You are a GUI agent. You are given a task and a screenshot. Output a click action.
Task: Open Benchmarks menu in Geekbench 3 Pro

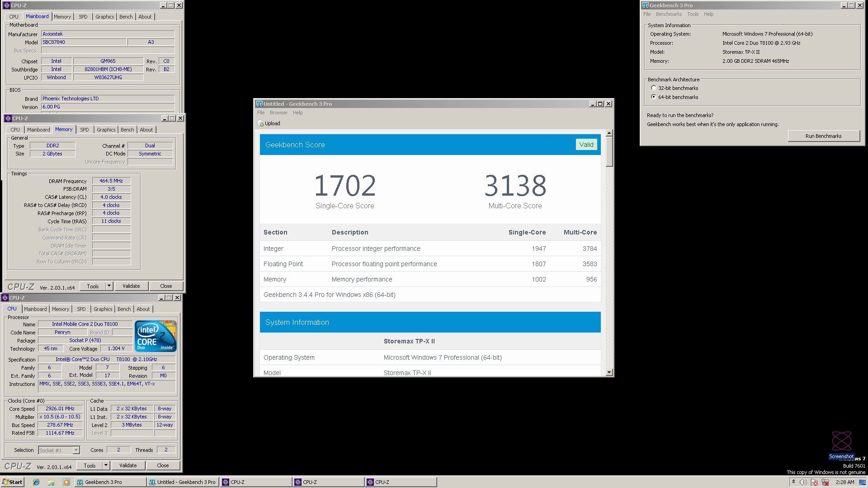(669, 14)
